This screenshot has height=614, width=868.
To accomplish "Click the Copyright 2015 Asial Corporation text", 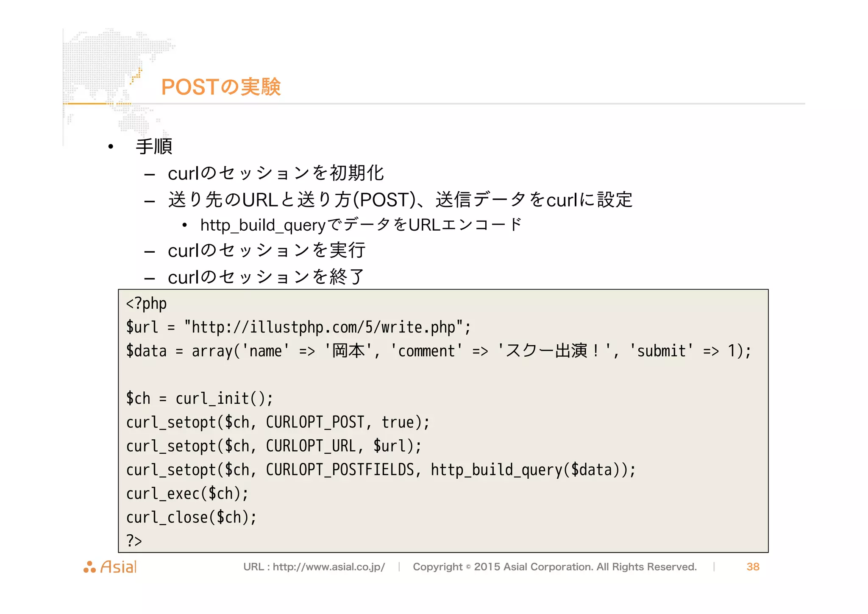I will [x=555, y=567].
